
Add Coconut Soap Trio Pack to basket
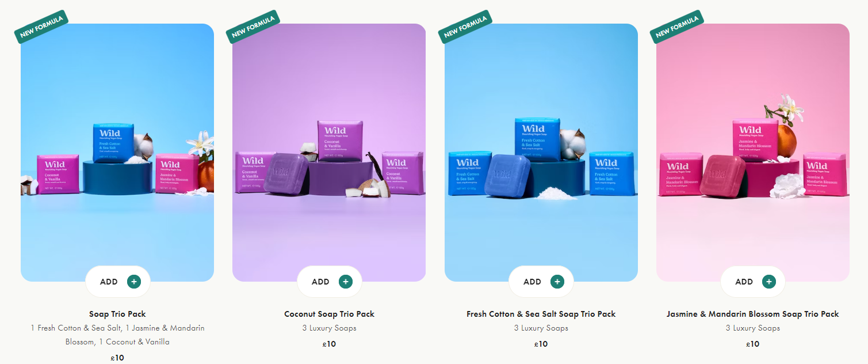(x=330, y=282)
